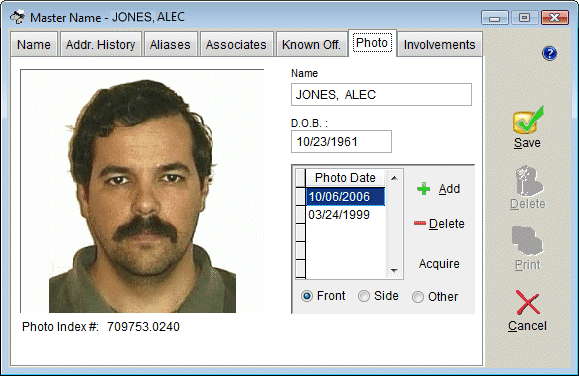This screenshot has width=579, height=376.
Task: Switch to the Addr. History tab
Action: click(x=100, y=45)
